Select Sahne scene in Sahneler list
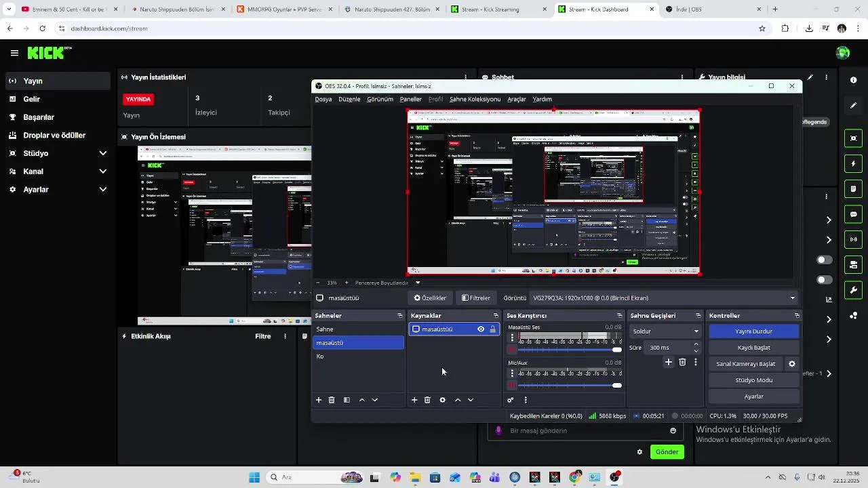868x488 pixels. [x=358, y=329]
